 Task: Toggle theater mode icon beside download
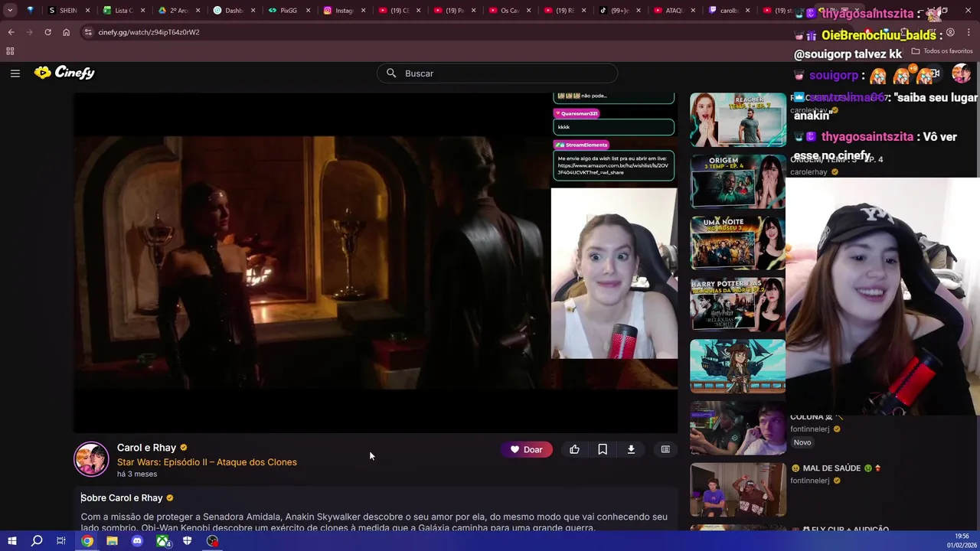(665, 450)
